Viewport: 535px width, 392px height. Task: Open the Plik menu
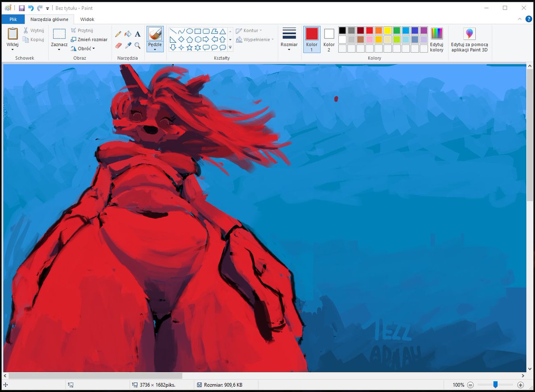(x=13, y=19)
